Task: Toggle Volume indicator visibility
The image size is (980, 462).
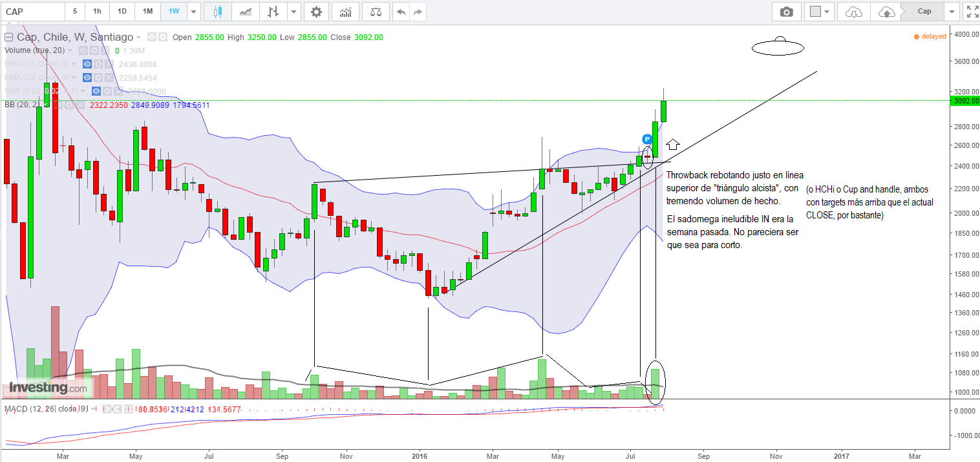Action: tap(83, 50)
